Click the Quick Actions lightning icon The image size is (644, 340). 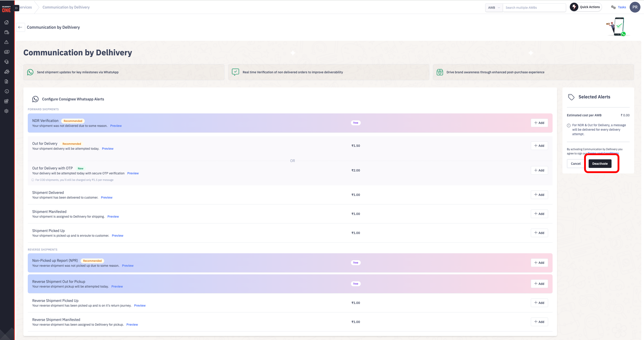pos(574,7)
